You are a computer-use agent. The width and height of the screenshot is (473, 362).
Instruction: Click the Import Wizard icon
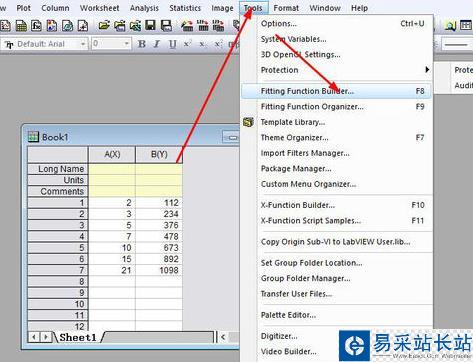(x=187, y=26)
